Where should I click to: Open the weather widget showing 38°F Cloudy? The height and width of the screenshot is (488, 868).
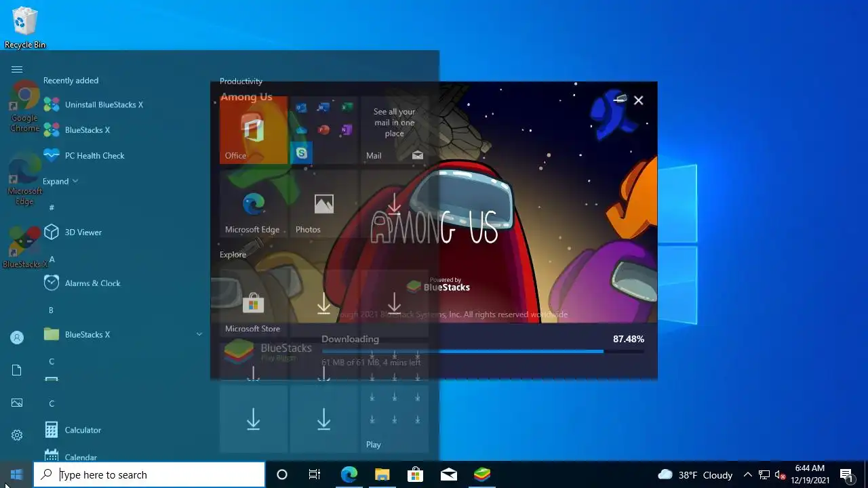coord(695,474)
